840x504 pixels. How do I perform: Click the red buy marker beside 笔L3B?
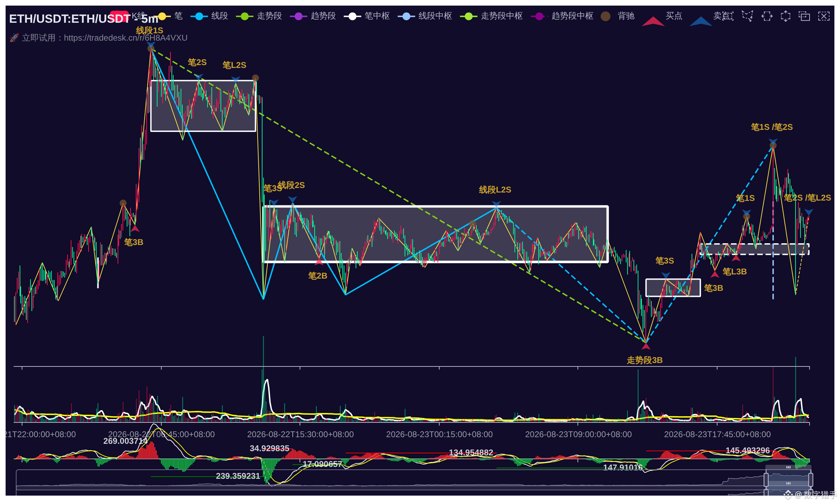736,258
